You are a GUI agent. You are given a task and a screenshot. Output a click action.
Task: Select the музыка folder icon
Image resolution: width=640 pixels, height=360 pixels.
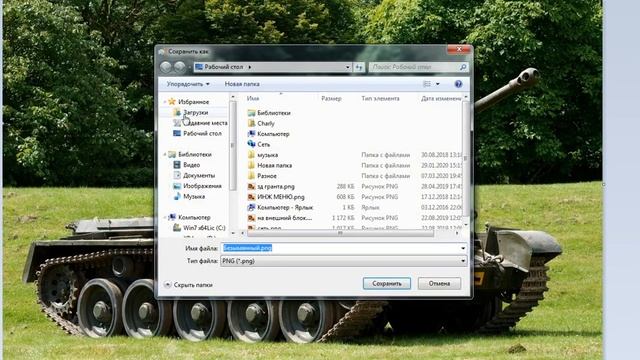(251, 155)
